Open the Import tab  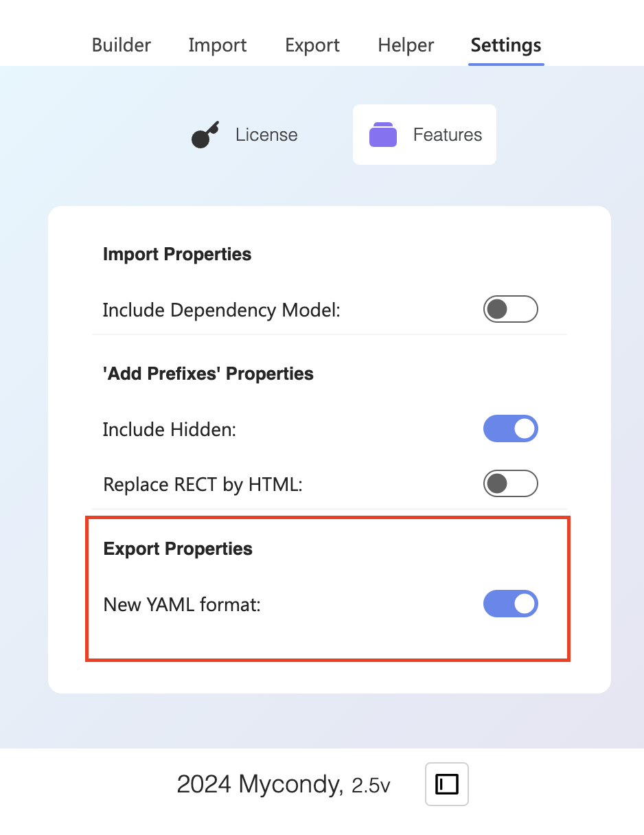218,45
